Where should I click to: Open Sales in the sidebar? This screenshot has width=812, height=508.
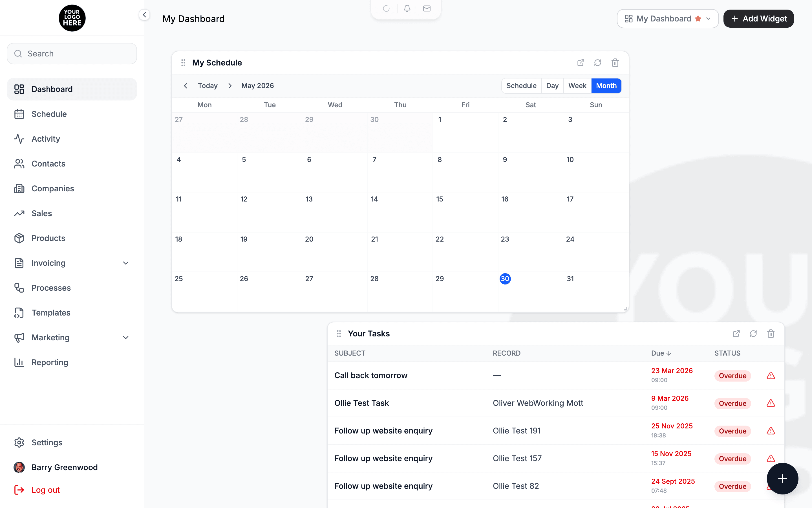coord(72,213)
